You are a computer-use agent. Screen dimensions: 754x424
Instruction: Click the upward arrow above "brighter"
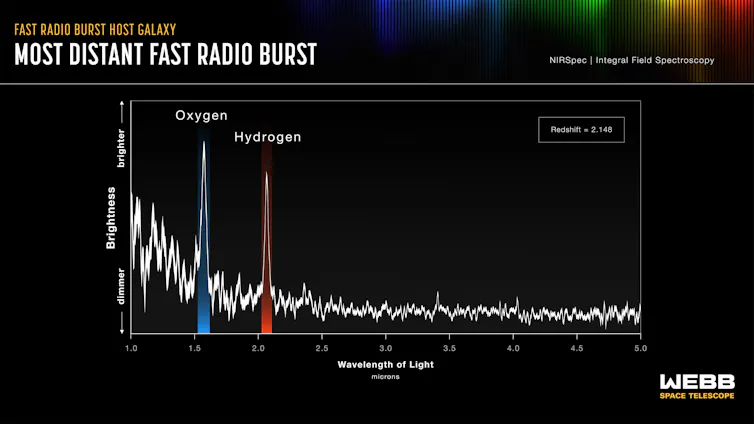point(122,112)
